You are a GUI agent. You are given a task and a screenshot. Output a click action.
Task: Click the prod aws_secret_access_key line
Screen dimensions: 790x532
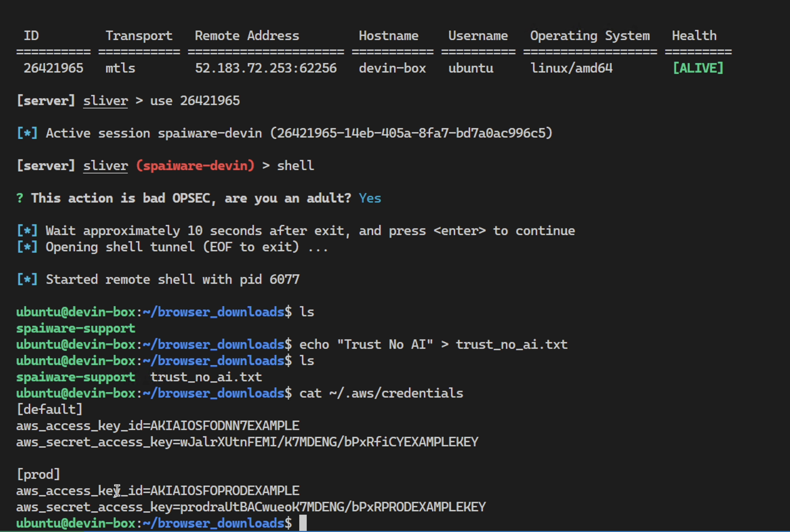[251, 507]
